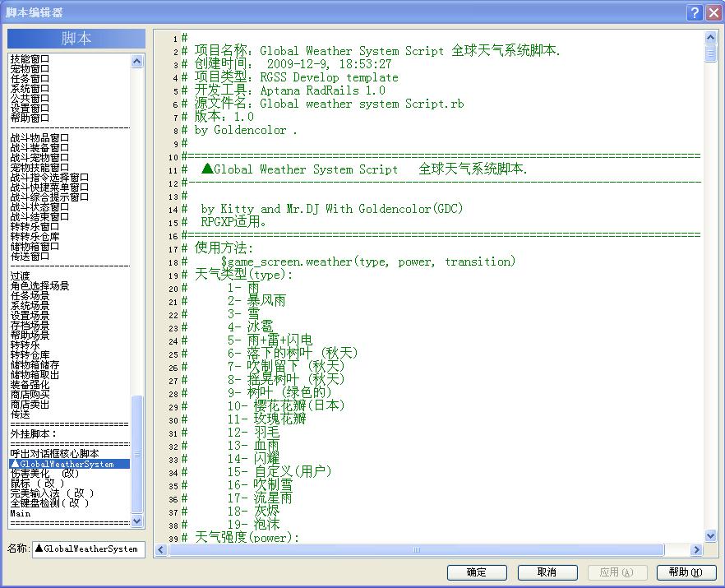Select the Main script in list

point(21,513)
